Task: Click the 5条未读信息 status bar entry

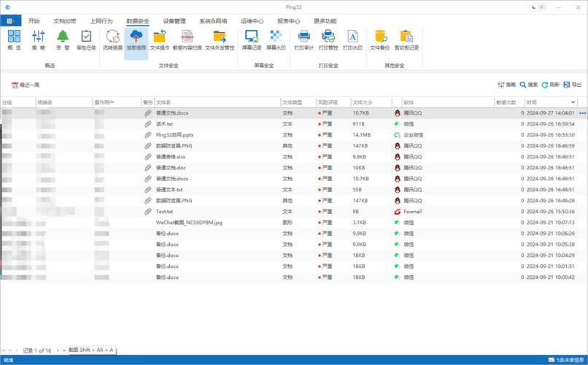Action: point(566,360)
